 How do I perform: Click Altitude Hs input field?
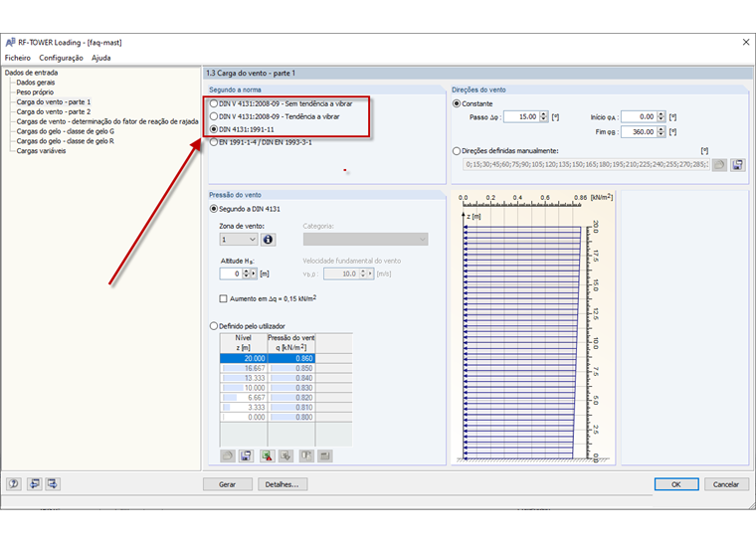pos(231,273)
